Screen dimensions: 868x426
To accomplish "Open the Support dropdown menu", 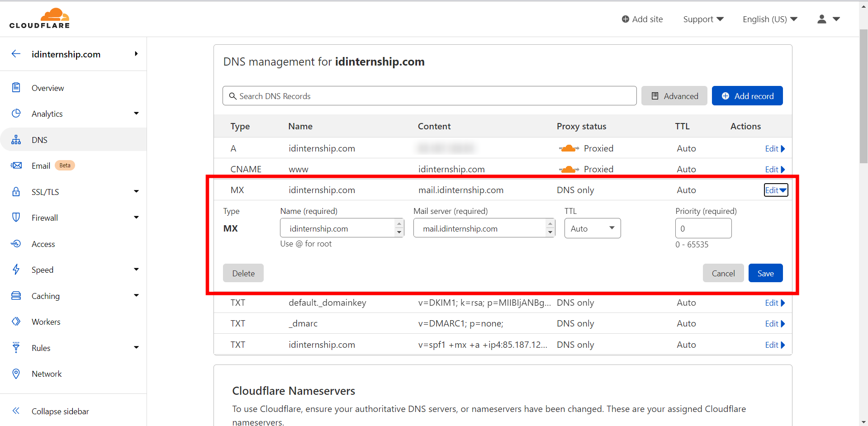I will pyautogui.click(x=703, y=19).
